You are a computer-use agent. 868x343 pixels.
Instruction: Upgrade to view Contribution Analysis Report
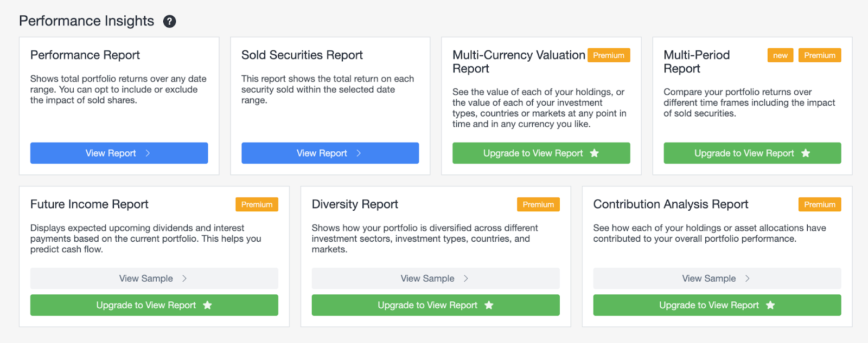(717, 305)
